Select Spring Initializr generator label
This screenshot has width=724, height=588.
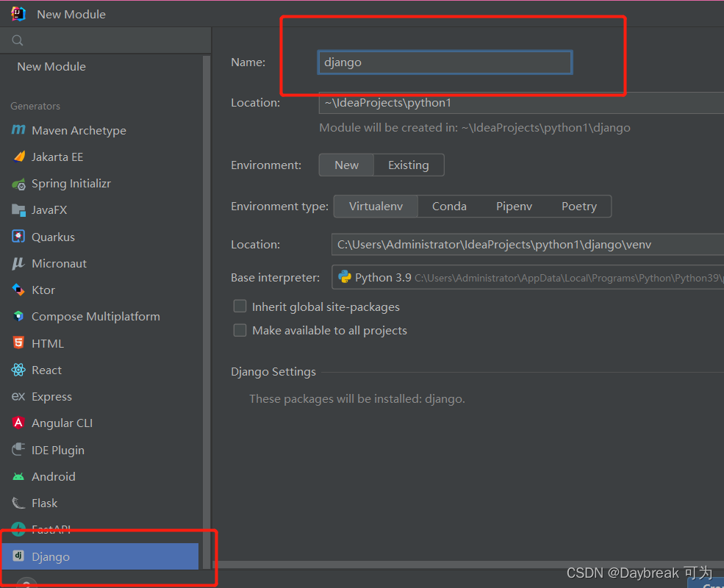point(71,184)
